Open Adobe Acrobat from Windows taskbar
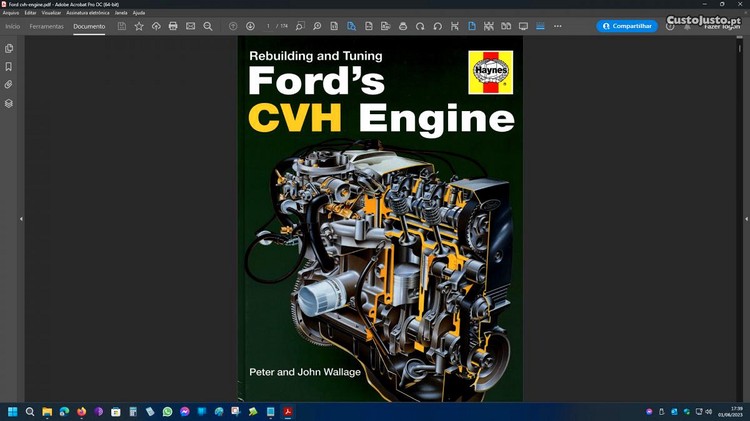 (287, 411)
